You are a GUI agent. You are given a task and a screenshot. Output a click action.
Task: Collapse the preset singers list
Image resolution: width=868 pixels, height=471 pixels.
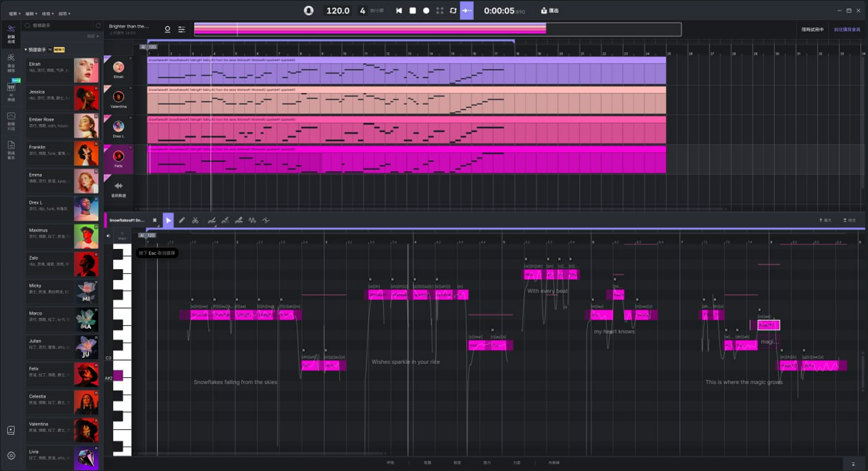point(26,50)
